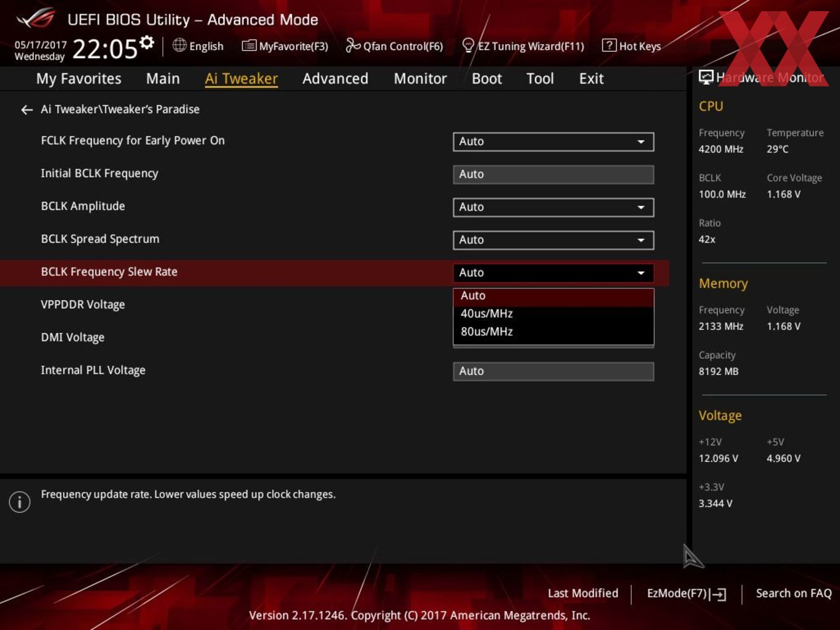Click the 29°C CPU temperature value
Viewport: 840px width, 630px height.
[x=778, y=149]
